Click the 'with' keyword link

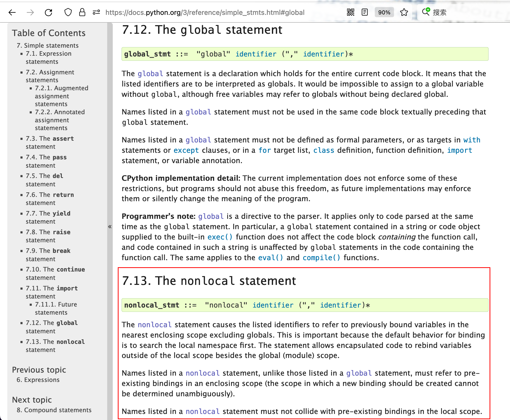pyautogui.click(x=472, y=140)
